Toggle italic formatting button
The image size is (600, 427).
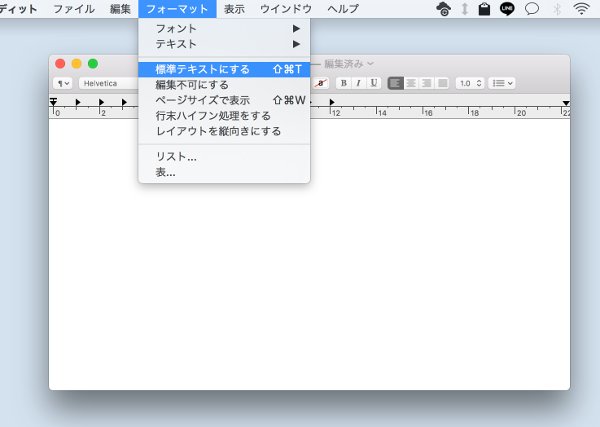[x=359, y=83]
